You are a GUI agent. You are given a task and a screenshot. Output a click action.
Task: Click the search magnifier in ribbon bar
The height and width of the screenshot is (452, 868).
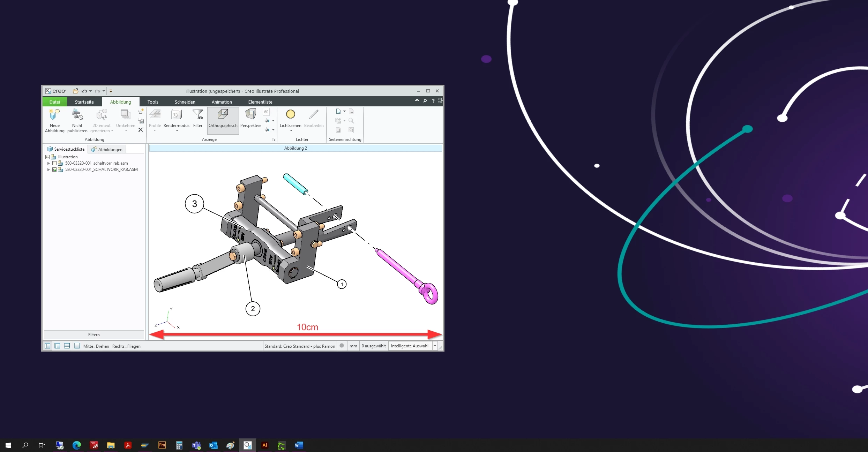click(425, 101)
